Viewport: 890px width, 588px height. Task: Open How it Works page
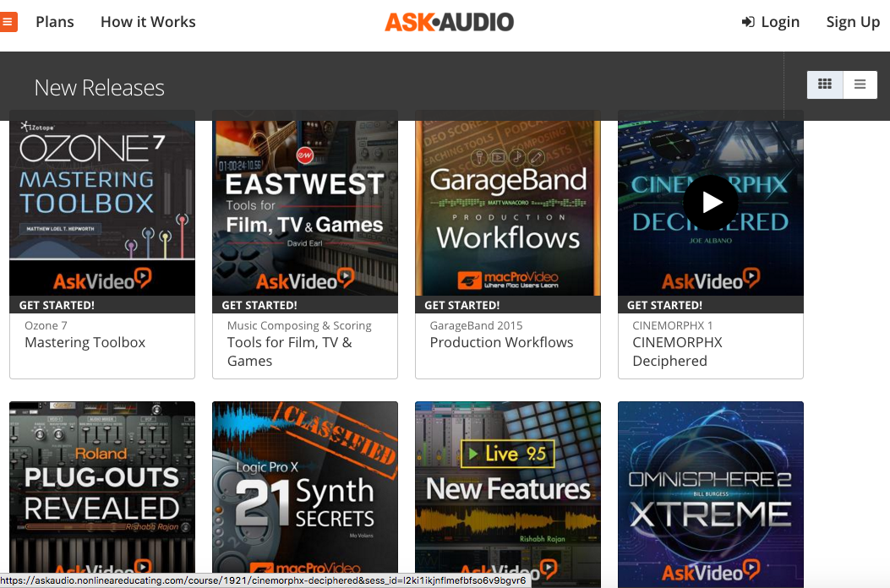coord(148,22)
